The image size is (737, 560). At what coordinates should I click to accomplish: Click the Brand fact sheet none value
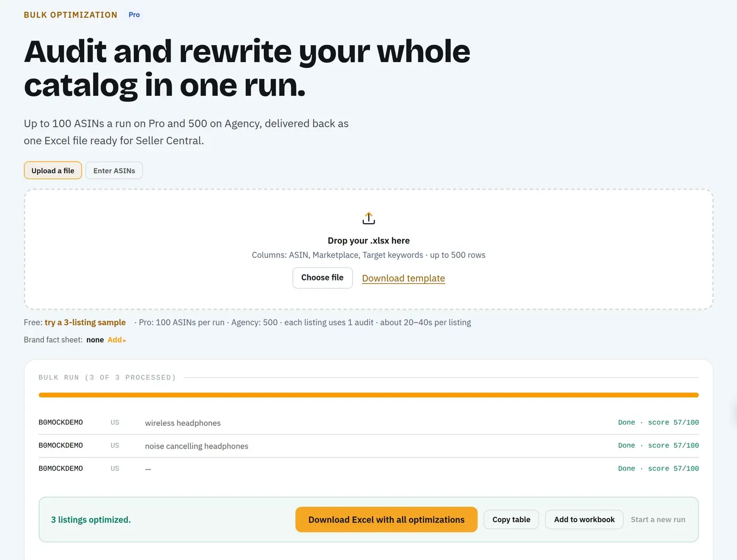pyautogui.click(x=95, y=340)
